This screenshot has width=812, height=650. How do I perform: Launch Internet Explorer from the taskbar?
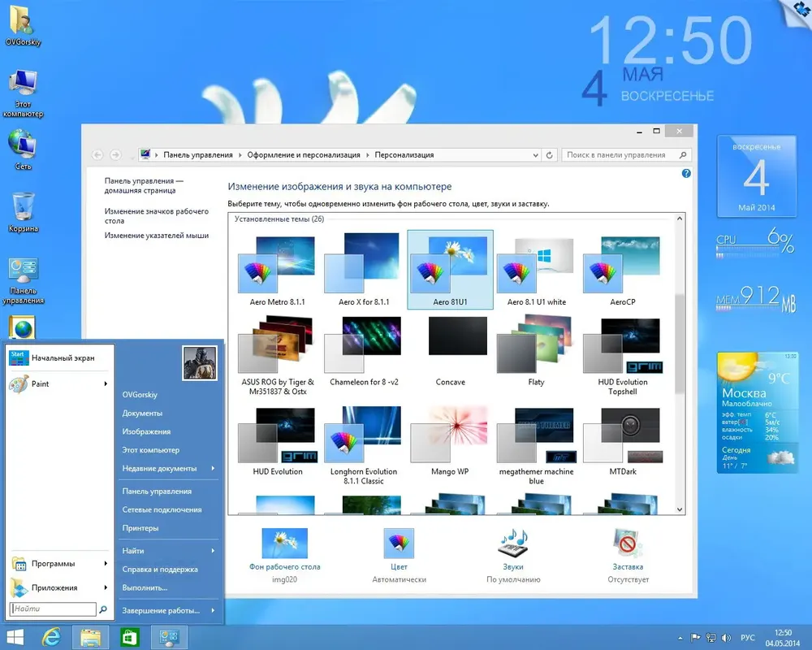tap(53, 635)
